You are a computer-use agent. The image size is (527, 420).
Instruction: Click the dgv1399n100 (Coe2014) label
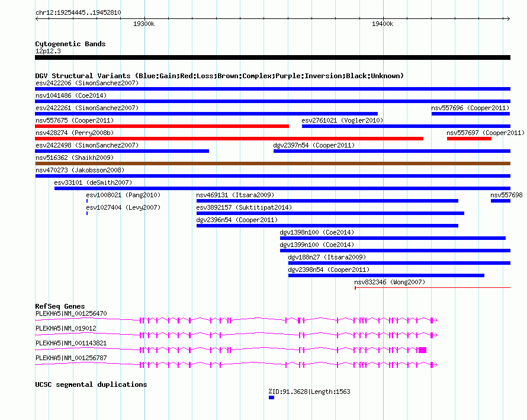tap(317, 245)
